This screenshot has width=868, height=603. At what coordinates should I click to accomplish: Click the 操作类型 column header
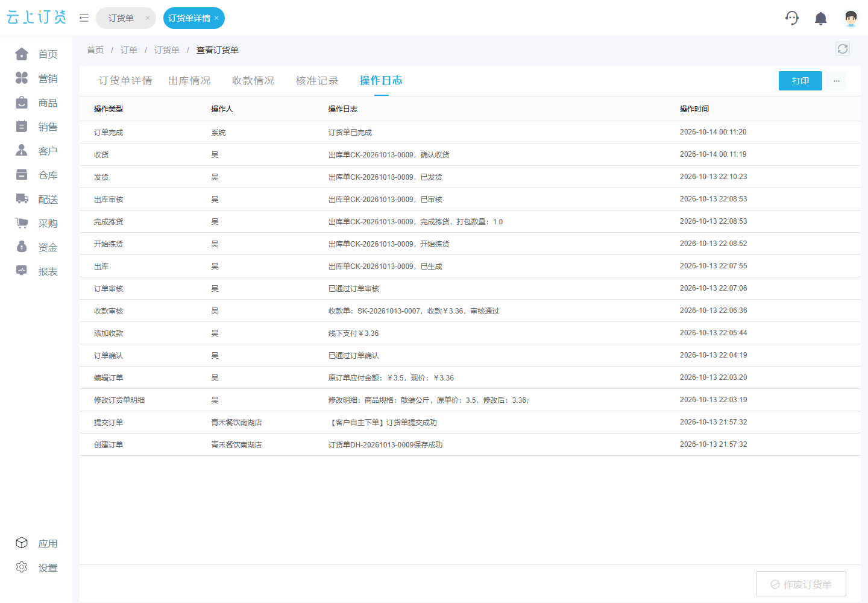click(108, 109)
